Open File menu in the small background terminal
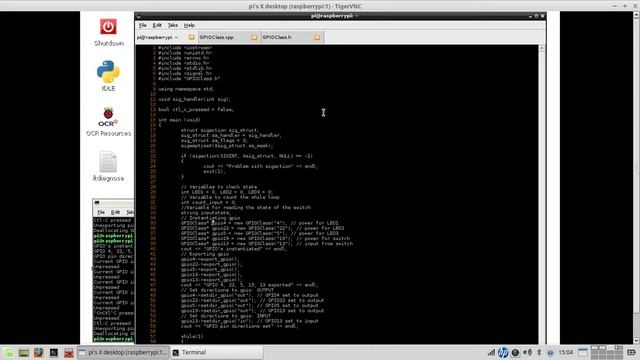Screen dimensions: 640x360 (101, 212)
